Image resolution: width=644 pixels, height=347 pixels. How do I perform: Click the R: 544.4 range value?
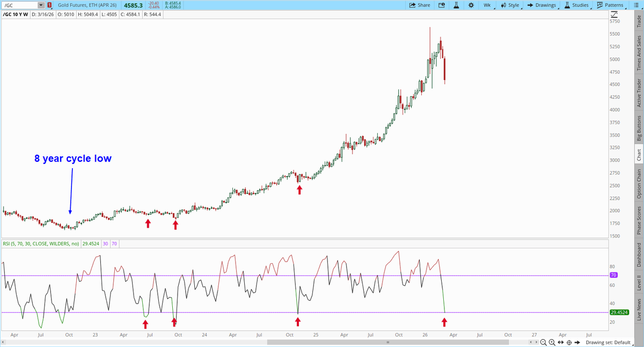point(153,15)
